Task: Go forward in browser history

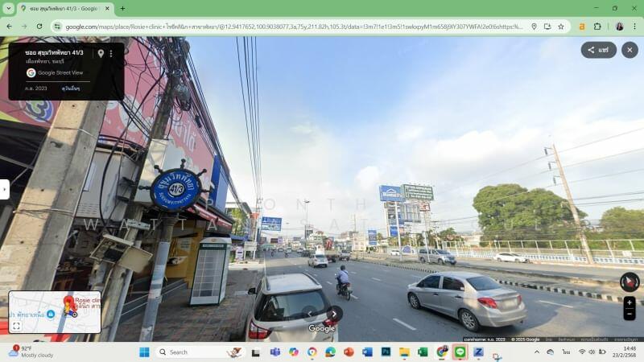Action: click(24, 27)
